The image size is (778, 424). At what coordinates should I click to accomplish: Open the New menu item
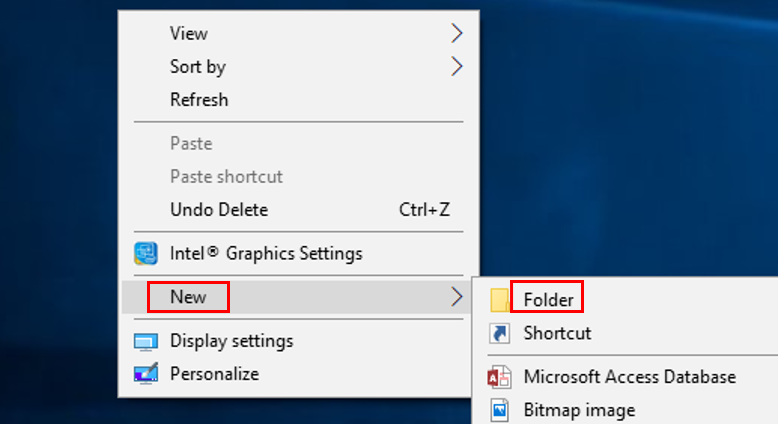tap(298, 297)
